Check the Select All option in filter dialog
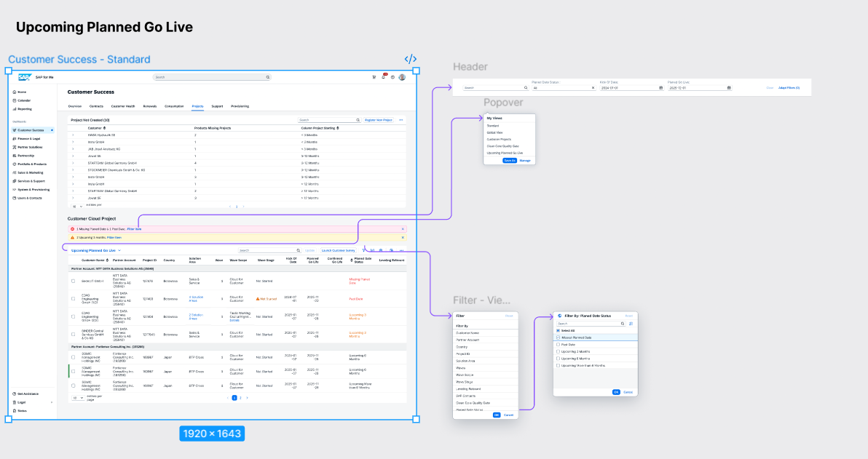This screenshot has height=459, width=868. coord(558,331)
